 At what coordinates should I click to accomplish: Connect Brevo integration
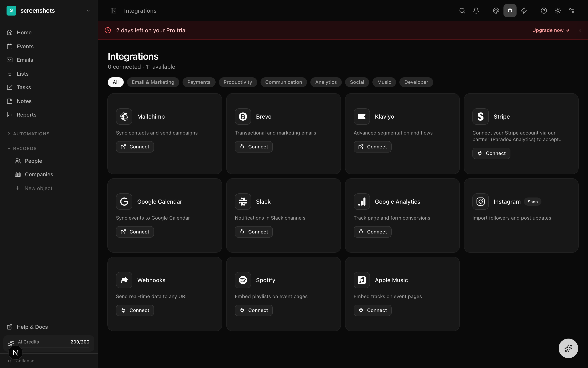click(254, 147)
